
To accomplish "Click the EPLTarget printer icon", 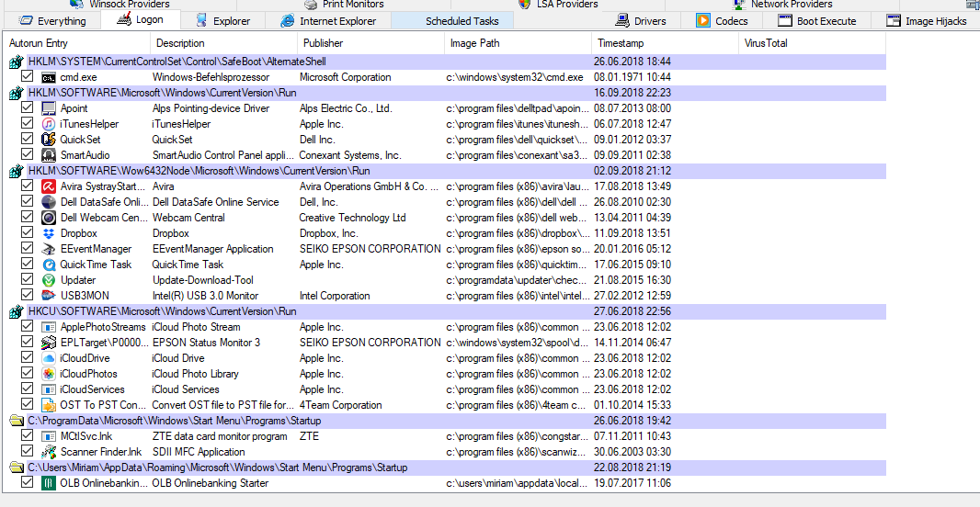I will coord(48,343).
